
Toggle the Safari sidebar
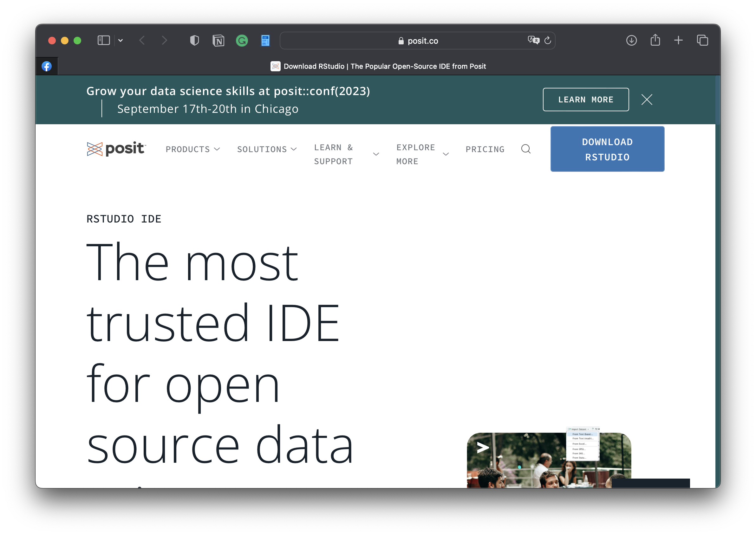(103, 41)
